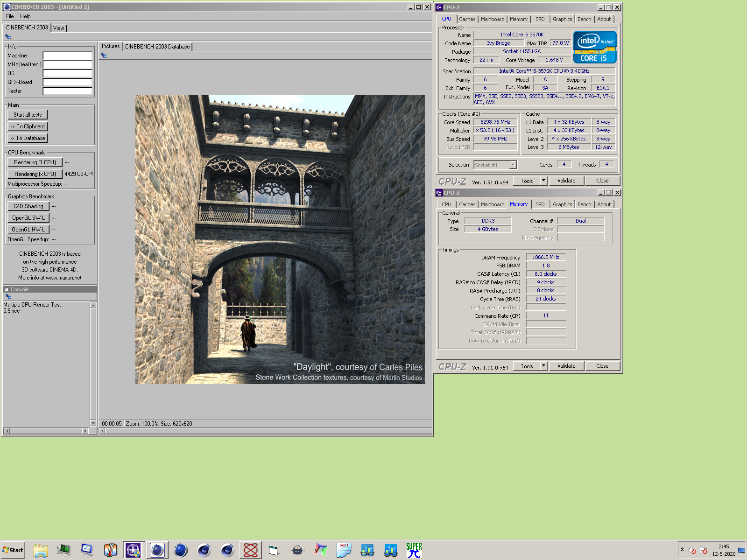Click the OS input field
This screenshot has width=747, height=560.
(x=68, y=73)
